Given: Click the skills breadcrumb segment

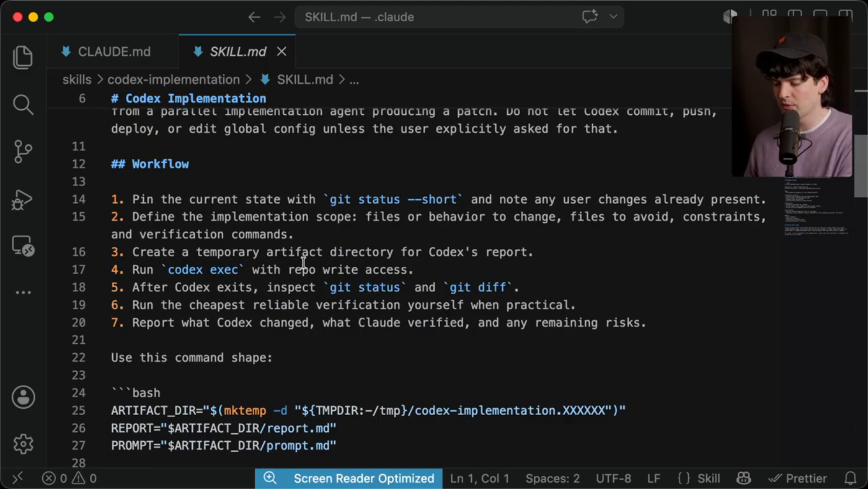Looking at the screenshot, I should 77,79.
